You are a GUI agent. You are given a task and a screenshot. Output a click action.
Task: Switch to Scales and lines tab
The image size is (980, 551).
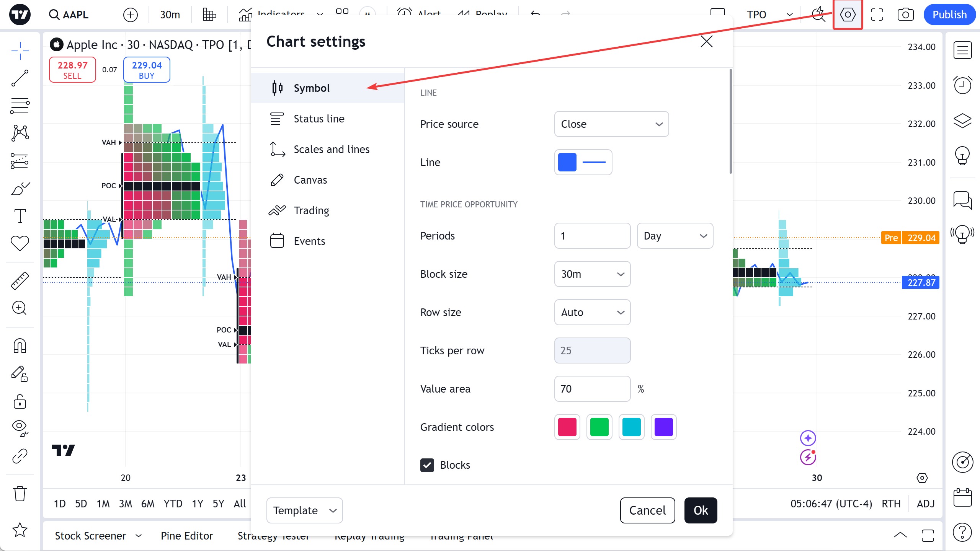(331, 149)
